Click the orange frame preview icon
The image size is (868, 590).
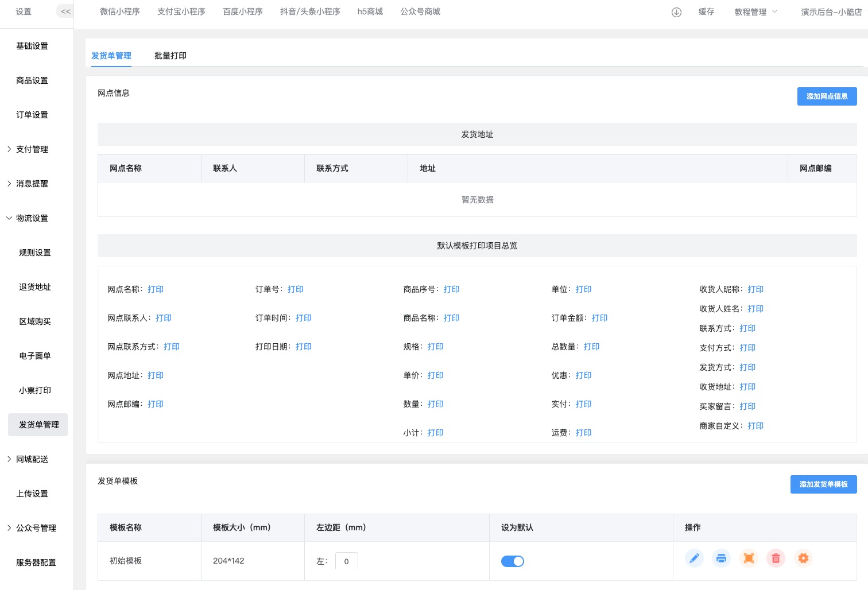(749, 558)
